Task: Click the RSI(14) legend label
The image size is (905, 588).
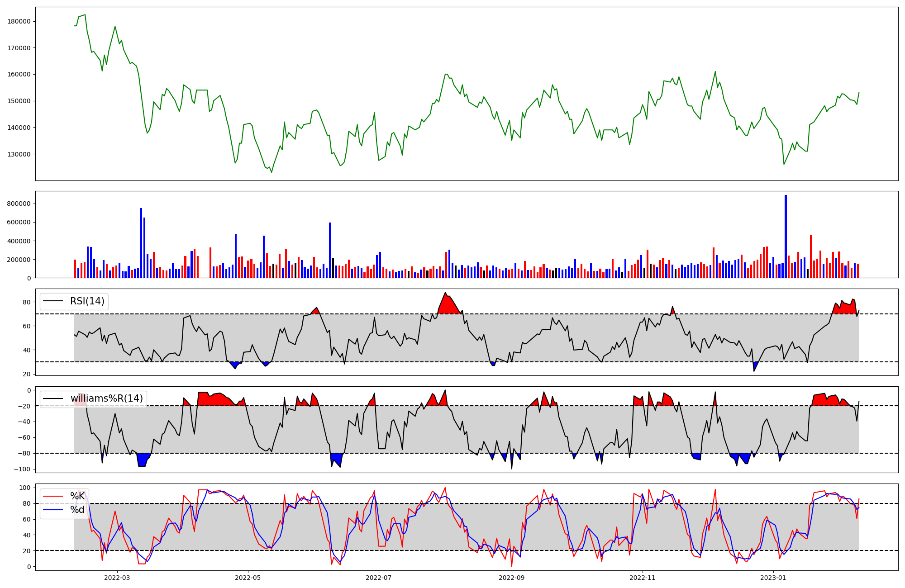Action: pyautogui.click(x=87, y=301)
